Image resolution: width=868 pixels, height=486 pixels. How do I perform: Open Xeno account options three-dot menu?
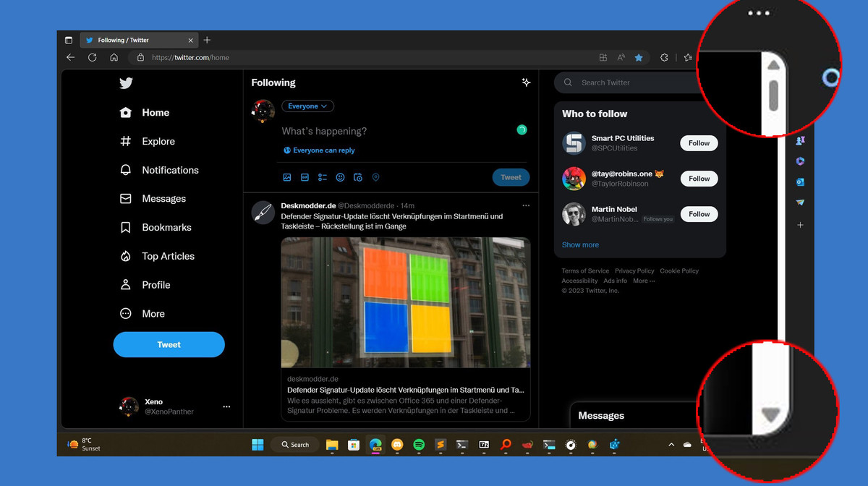(226, 407)
